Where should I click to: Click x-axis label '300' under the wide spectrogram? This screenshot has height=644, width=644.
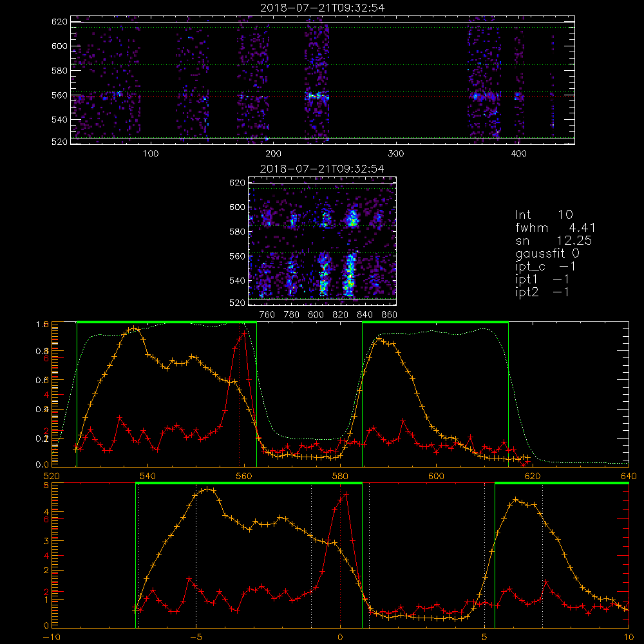click(395, 154)
